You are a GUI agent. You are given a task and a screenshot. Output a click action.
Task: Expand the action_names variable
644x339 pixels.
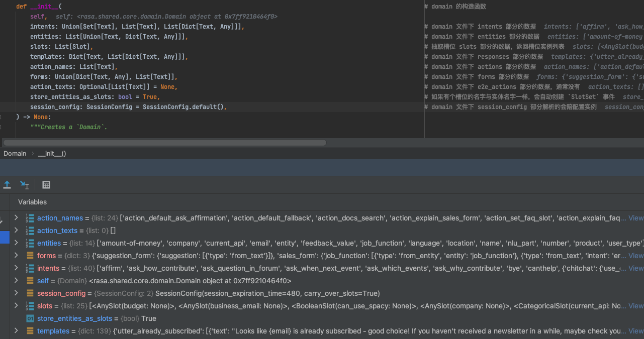(x=16, y=218)
